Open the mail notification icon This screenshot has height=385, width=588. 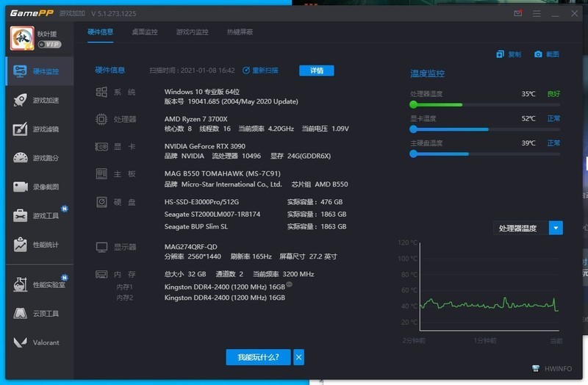(518, 13)
